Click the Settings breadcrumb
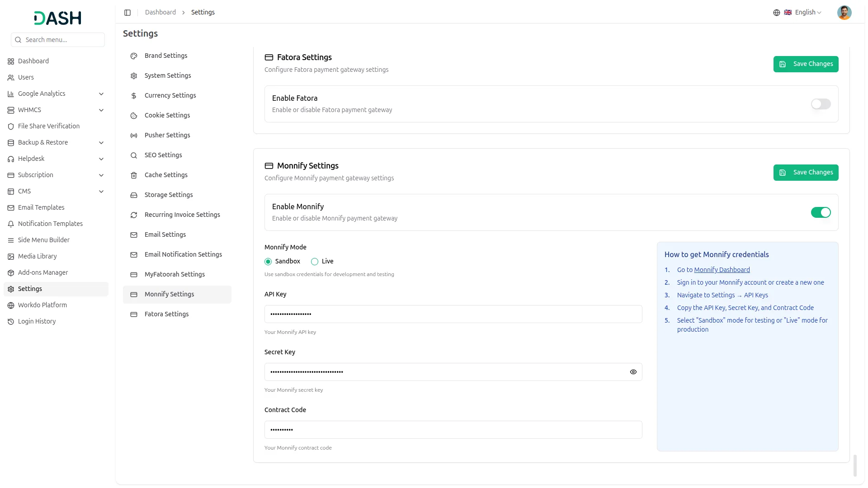Screen dimensions: 868x488 pyautogui.click(x=203, y=12)
